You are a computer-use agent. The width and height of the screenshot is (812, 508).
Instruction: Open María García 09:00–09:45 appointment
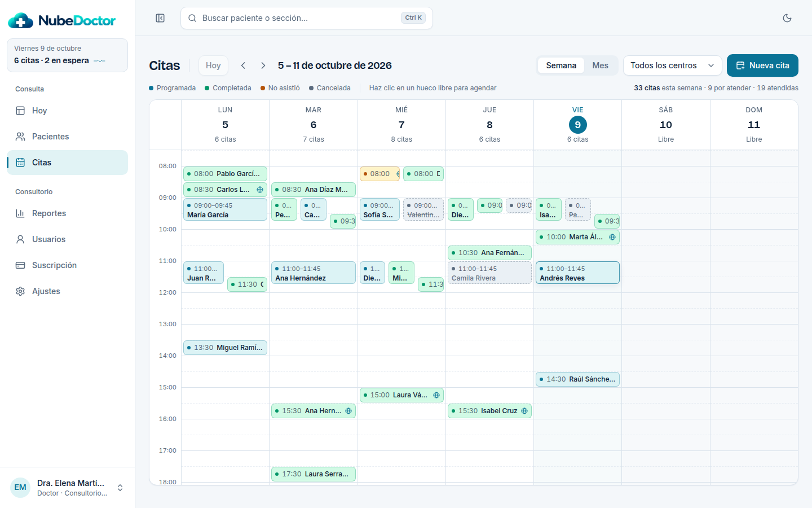pos(225,209)
